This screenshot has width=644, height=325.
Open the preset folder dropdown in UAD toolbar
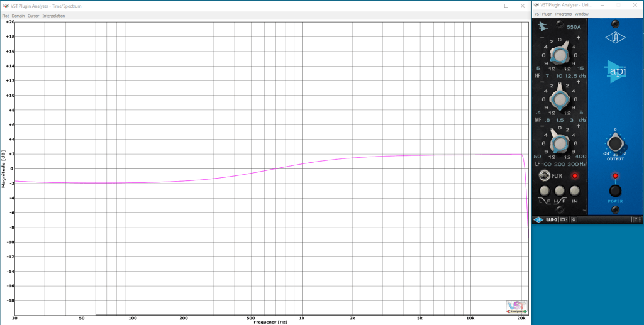[x=564, y=219]
